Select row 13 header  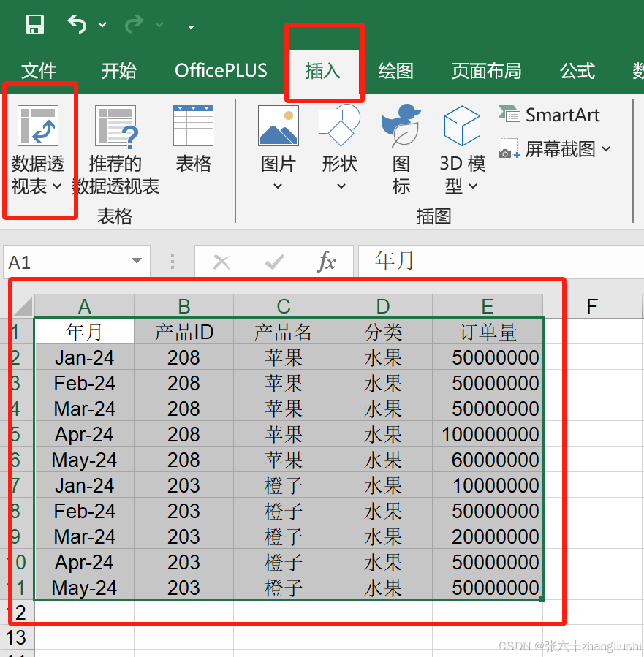[x=17, y=637]
